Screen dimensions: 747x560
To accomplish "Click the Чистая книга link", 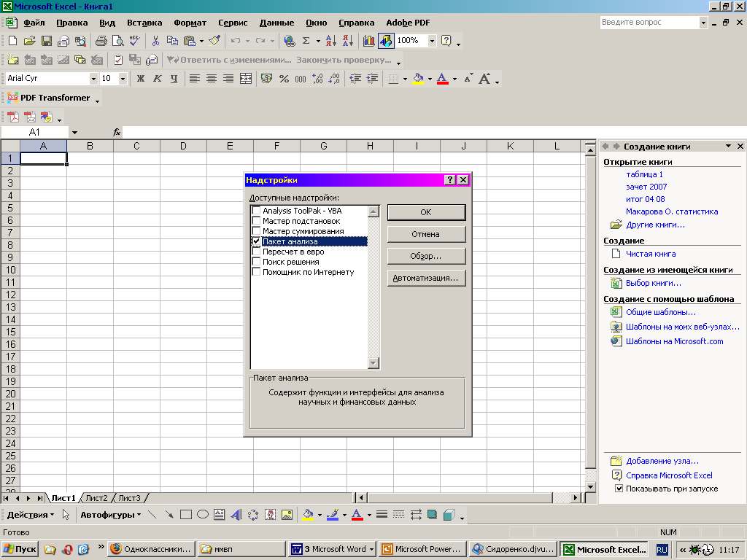I will [x=650, y=254].
